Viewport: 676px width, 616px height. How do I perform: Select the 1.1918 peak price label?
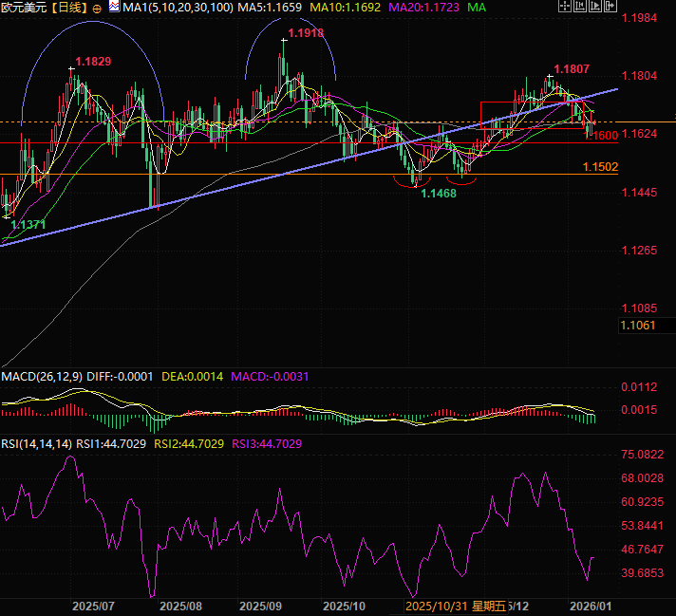click(x=304, y=34)
